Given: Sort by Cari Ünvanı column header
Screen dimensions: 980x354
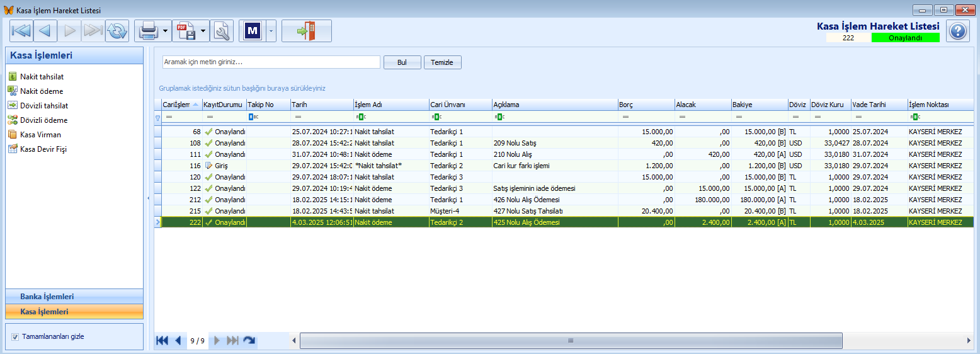Looking at the screenshot, I should coord(460,105).
